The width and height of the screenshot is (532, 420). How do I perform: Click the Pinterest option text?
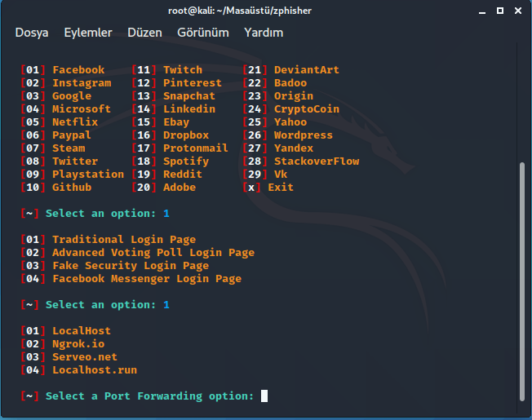point(193,83)
